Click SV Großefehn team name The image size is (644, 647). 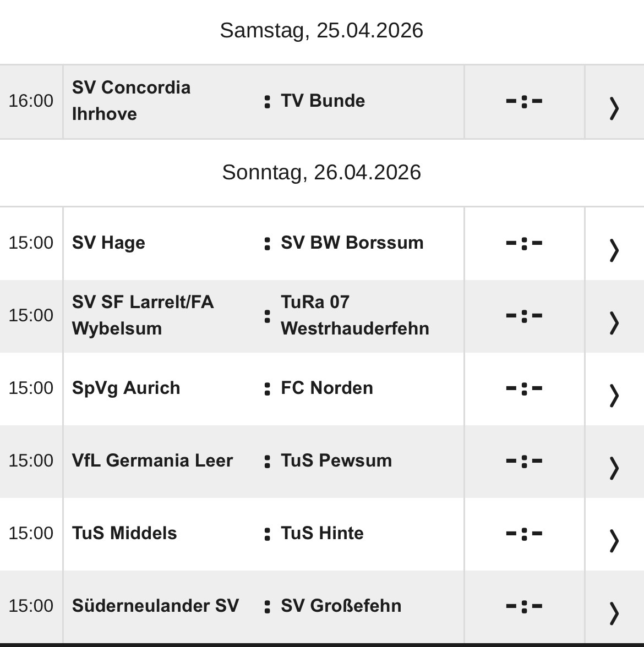[x=341, y=606]
